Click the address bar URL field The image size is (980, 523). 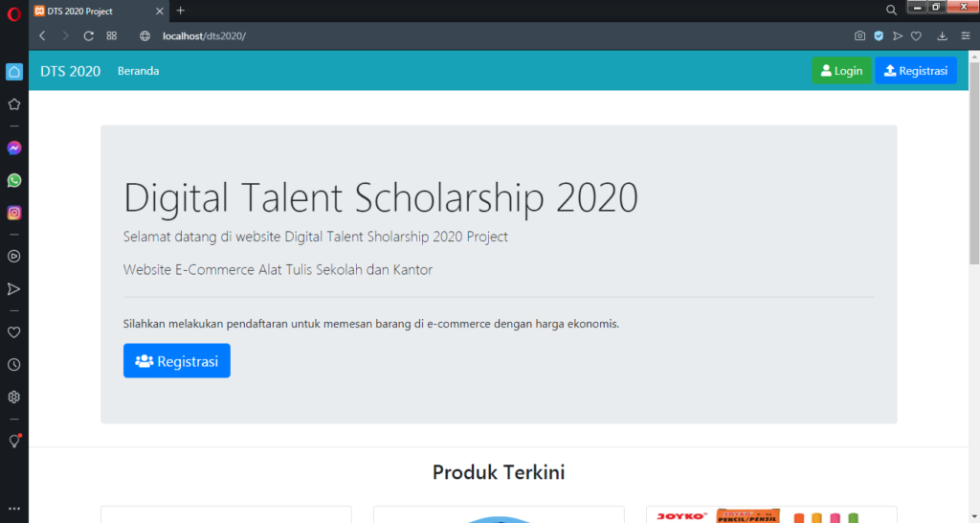pyautogui.click(x=437, y=36)
